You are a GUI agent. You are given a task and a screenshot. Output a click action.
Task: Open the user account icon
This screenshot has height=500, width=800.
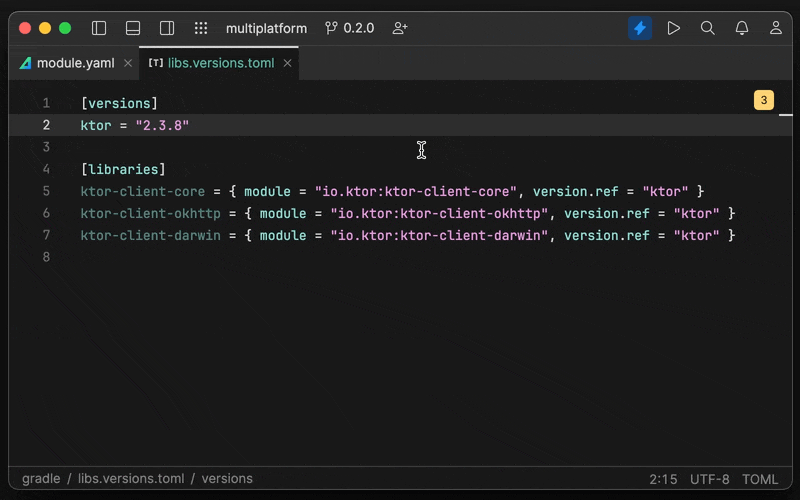click(x=776, y=28)
